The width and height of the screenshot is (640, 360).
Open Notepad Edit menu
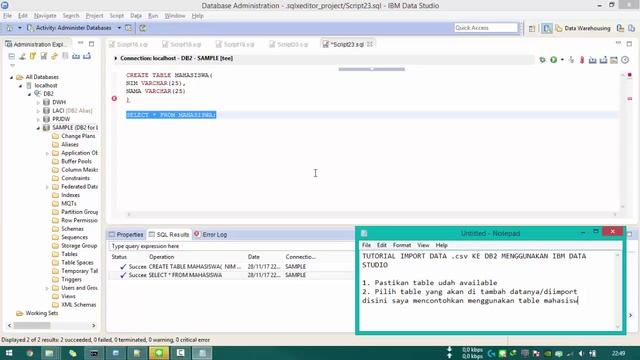coord(382,245)
